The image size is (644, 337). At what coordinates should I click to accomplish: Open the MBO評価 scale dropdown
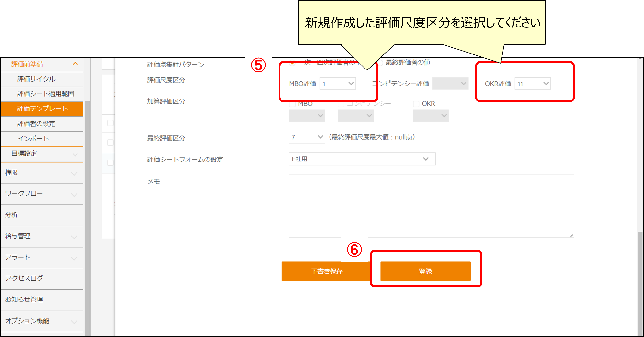(x=337, y=84)
